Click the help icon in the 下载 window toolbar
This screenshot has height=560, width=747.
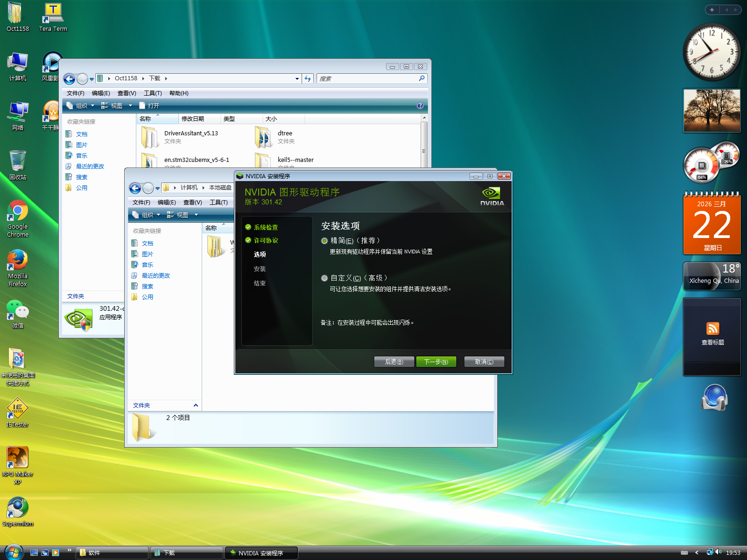tap(420, 105)
